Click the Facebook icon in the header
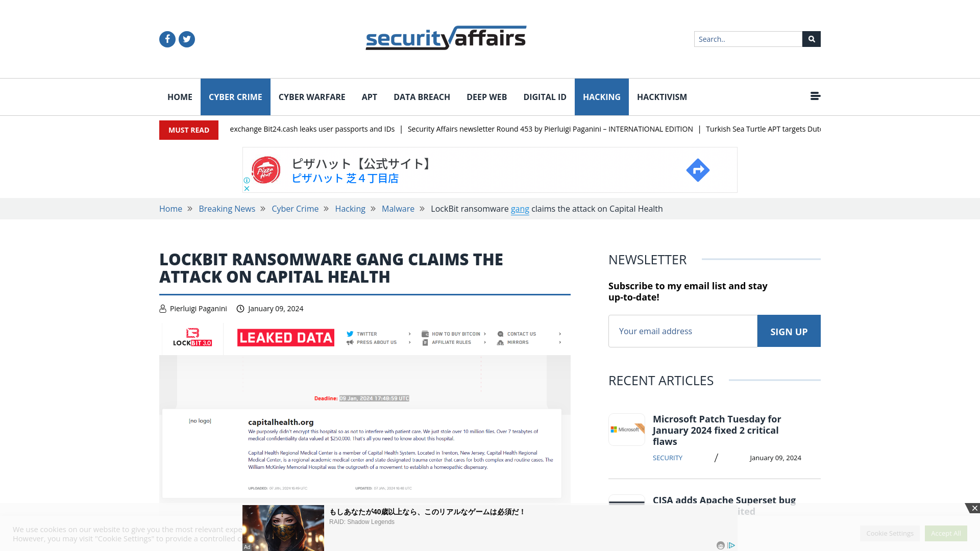980x551 pixels. (167, 39)
